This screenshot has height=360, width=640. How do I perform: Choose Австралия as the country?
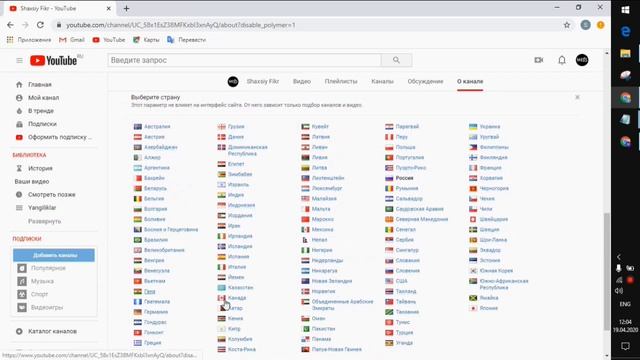tap(157, 127)
